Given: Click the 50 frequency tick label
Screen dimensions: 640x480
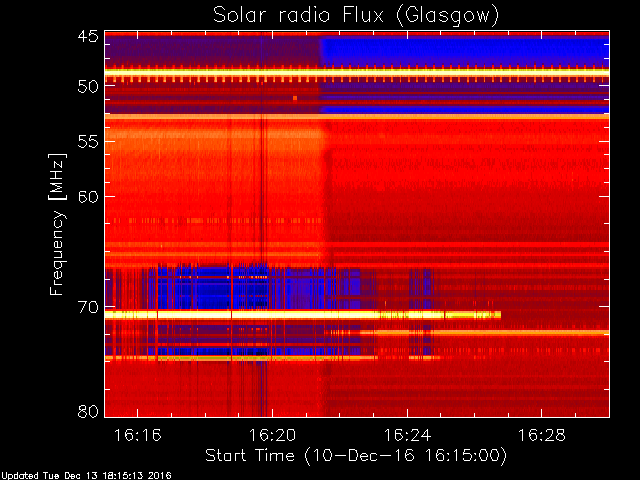Looking at the screenshot, I should 88,86.
